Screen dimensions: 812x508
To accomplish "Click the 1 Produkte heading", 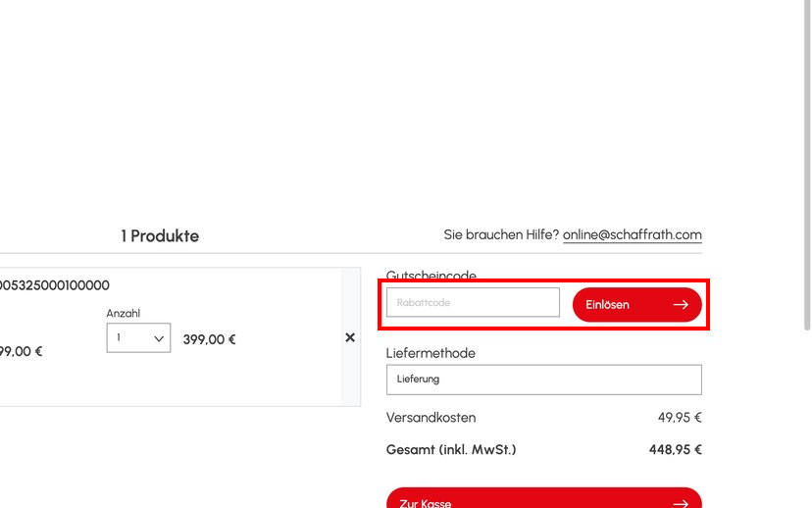I will [160, 236].
